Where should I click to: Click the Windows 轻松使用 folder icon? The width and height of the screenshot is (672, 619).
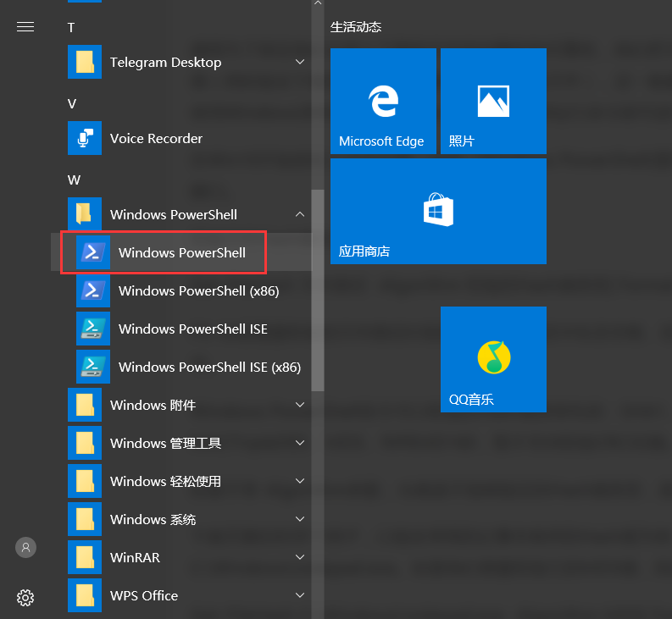point(85,481)
